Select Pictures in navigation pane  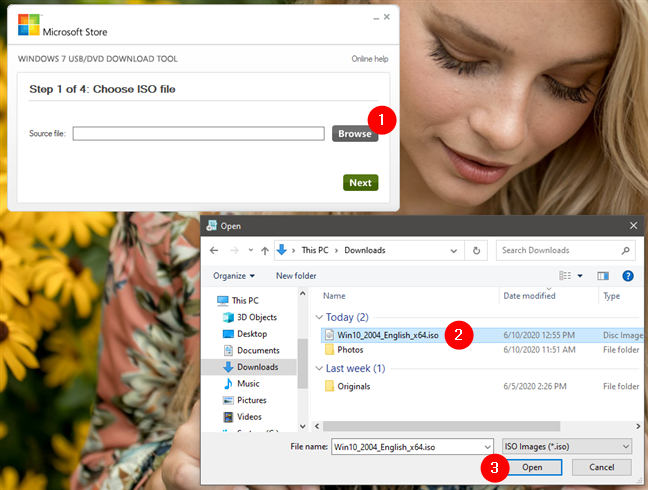tap(252, 400)
